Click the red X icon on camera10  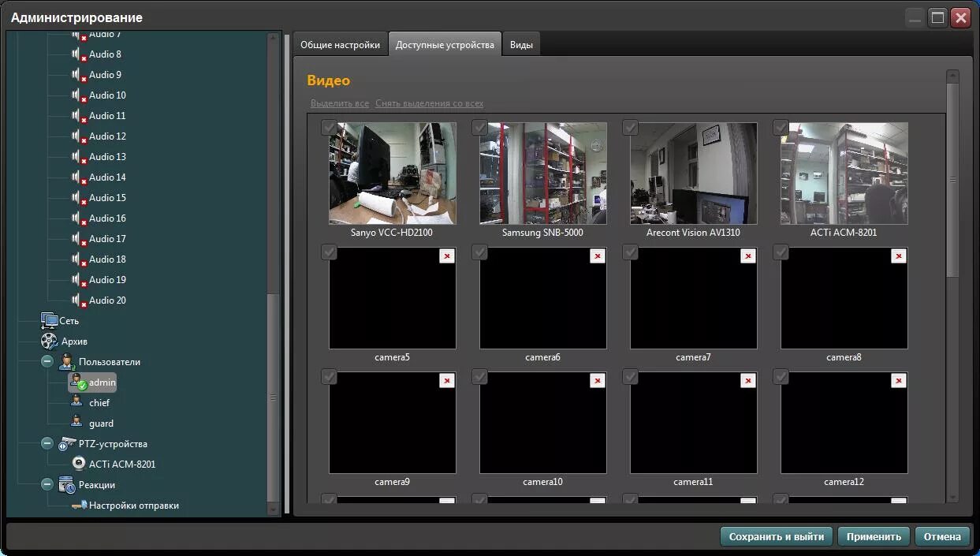click(598, 380)
